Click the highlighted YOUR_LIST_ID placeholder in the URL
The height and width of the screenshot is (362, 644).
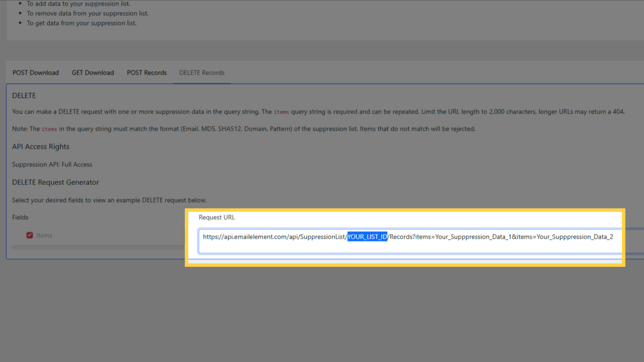pyautogui.click(x=367, y=237)
